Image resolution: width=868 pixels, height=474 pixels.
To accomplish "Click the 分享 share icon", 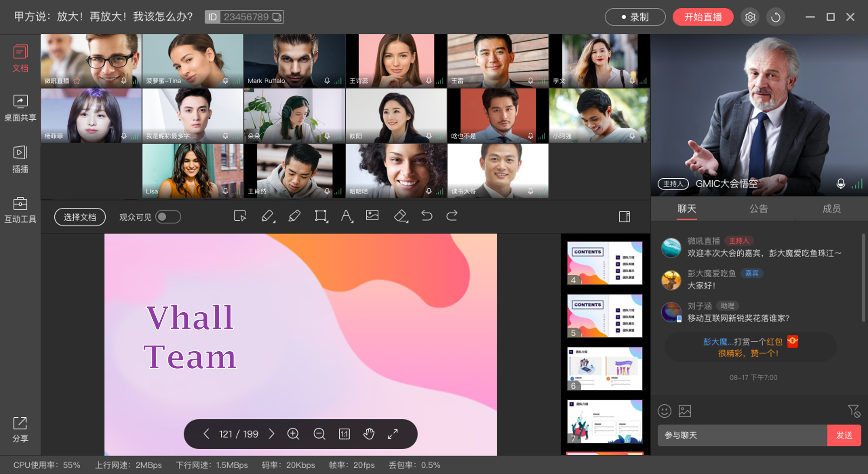I will (20, 429).
